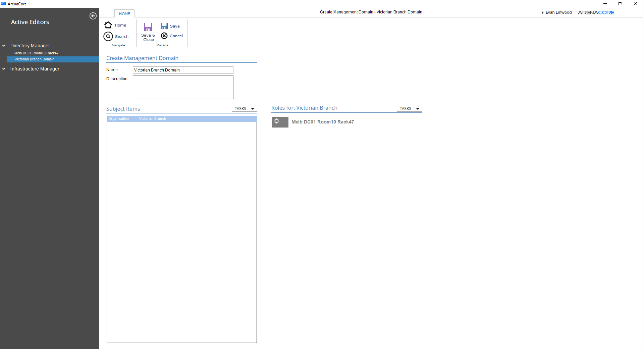Viewport: 644px width, 349px height.
Task: Click the Save & Close icon
Action: (x=148, y=27)
